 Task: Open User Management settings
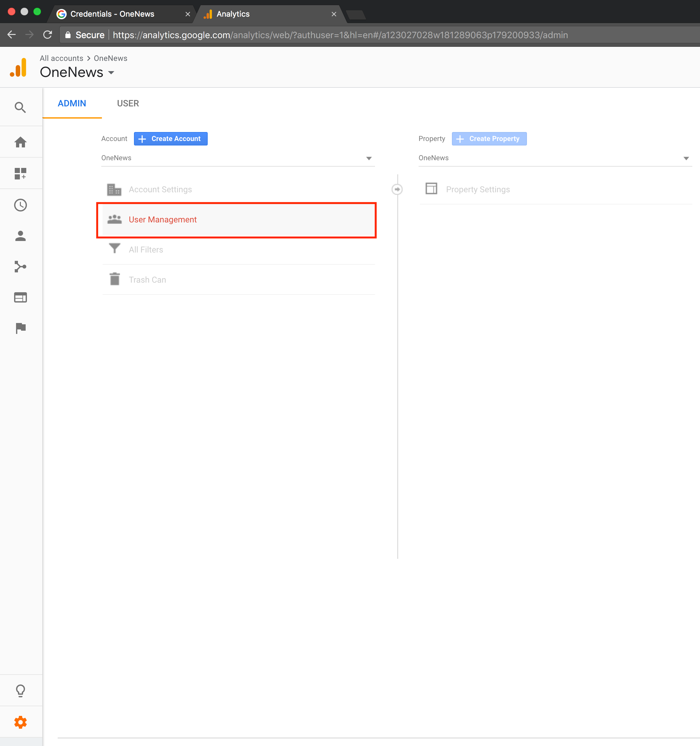(162, 220)
